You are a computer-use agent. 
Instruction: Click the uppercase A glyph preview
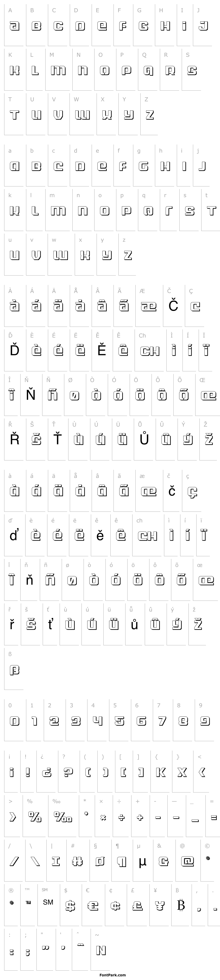click(x=15, y=26)
